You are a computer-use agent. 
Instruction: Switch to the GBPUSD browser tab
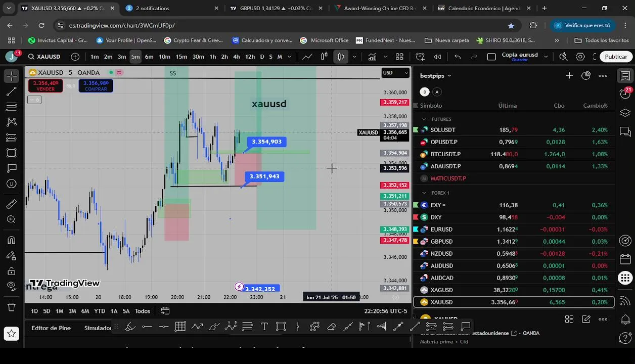(x=276, y=9)
